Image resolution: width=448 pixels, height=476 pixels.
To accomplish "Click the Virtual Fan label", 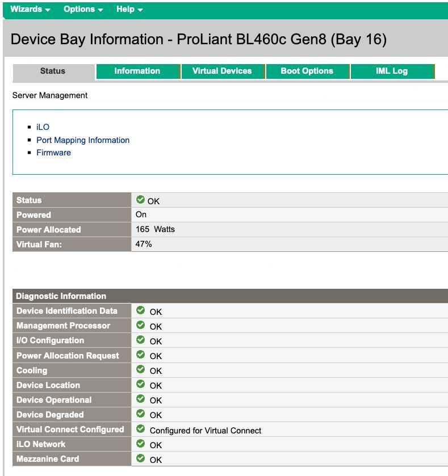I will tap(39, 245).
